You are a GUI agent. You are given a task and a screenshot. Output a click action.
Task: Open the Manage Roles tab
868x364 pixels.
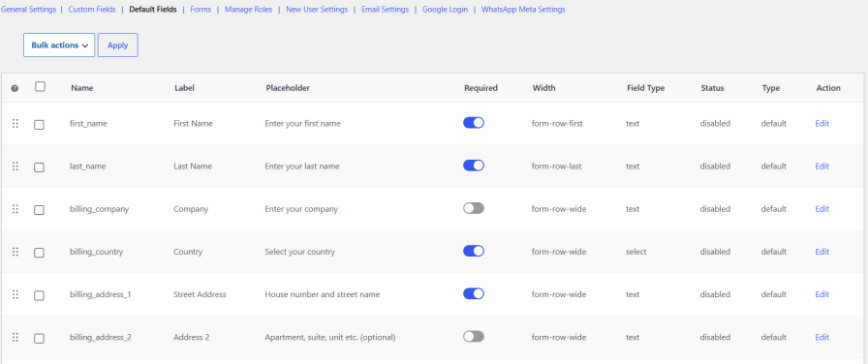point(249,10)
